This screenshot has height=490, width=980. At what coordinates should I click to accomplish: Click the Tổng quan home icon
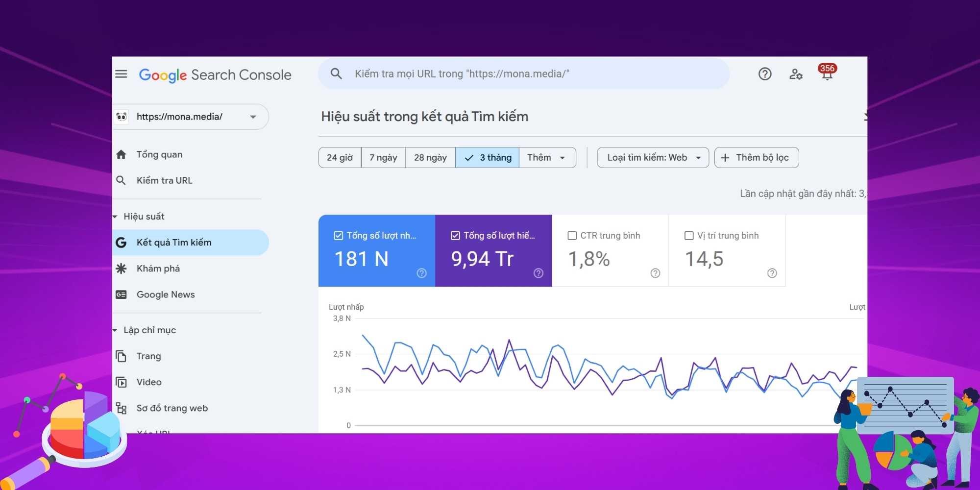[x=121, y=154]
